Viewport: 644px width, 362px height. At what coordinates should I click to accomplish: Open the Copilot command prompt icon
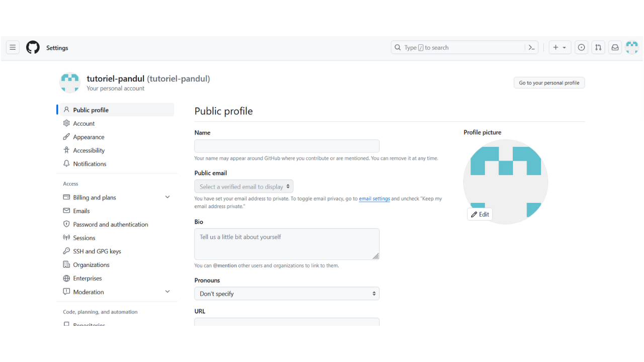[x=532, y=47]
